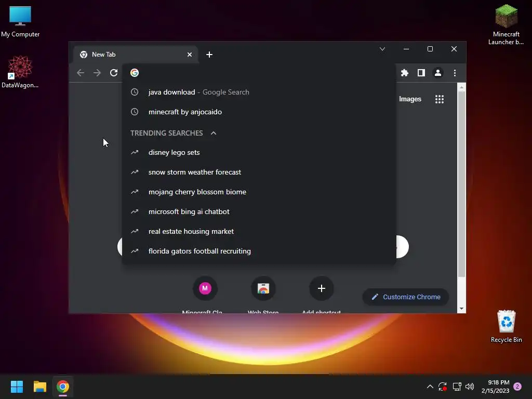The width and height of the screenshot is (532, 399).
Task: Choose the minecraft by anjocaido suggestion
Action: pos(259,112)
